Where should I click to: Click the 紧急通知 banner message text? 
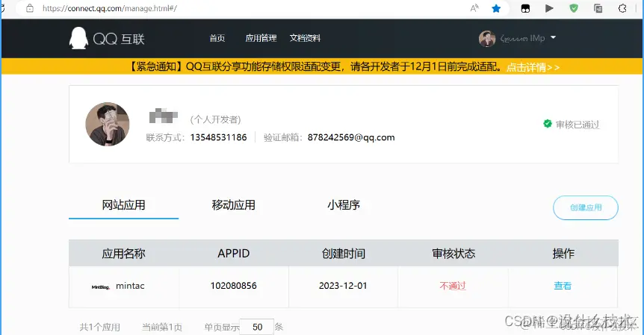[x=316, y=66]
